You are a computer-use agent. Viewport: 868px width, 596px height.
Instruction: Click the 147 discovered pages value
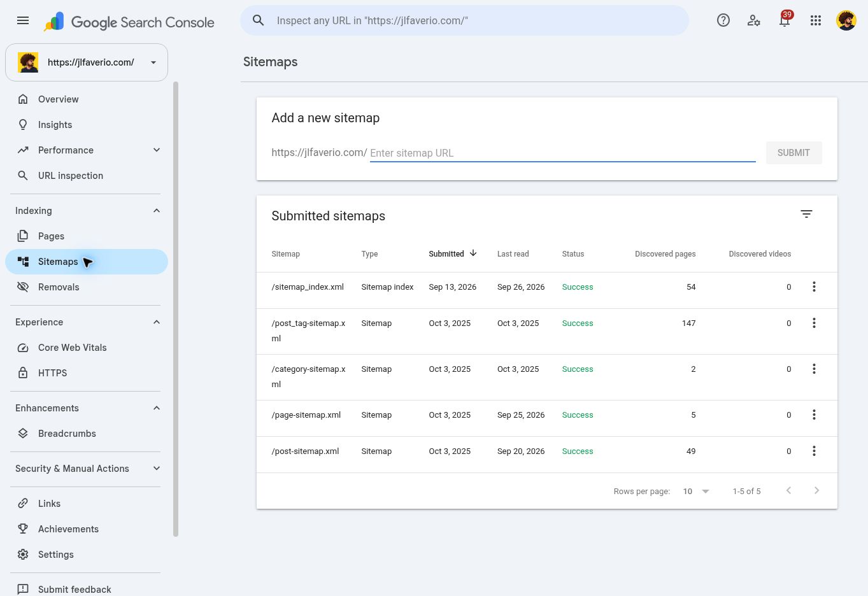coord(688,323)
